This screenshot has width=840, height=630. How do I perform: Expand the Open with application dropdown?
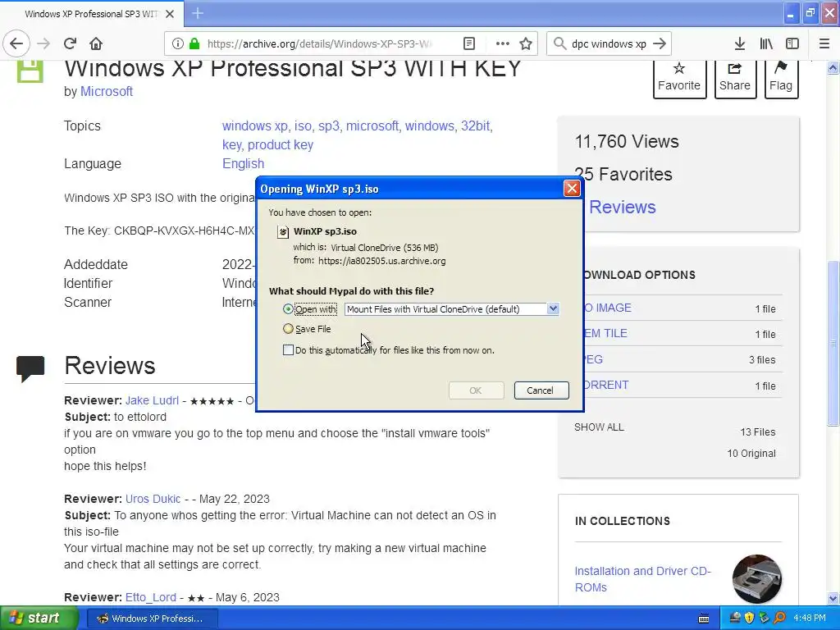[x=553, y=309]
